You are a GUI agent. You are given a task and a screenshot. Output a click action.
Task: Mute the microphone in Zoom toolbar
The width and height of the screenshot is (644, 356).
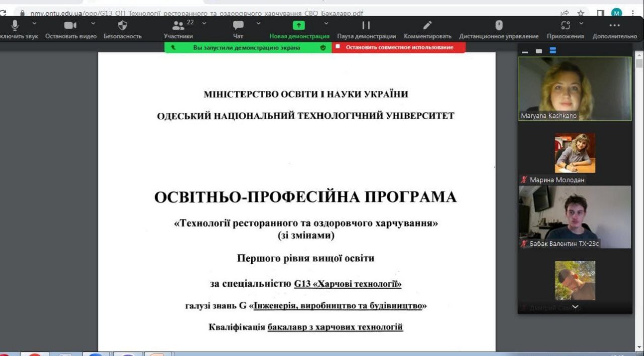pos(15,26)
